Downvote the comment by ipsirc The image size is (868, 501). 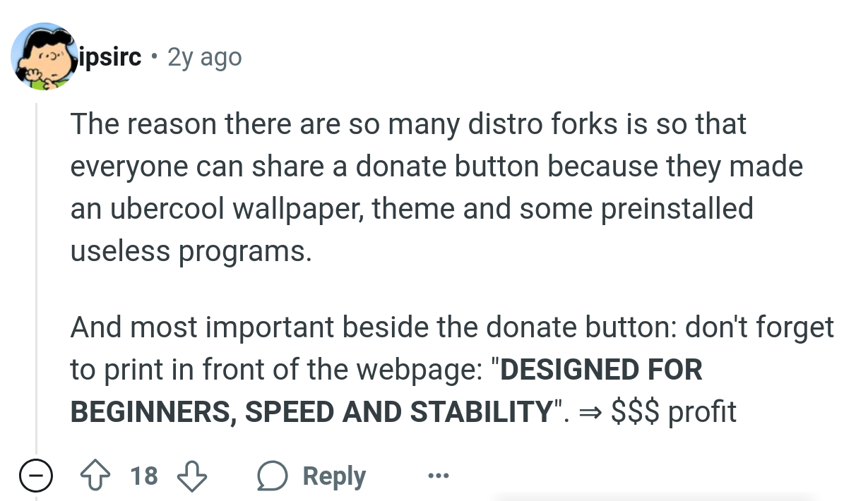pos(191,476)
